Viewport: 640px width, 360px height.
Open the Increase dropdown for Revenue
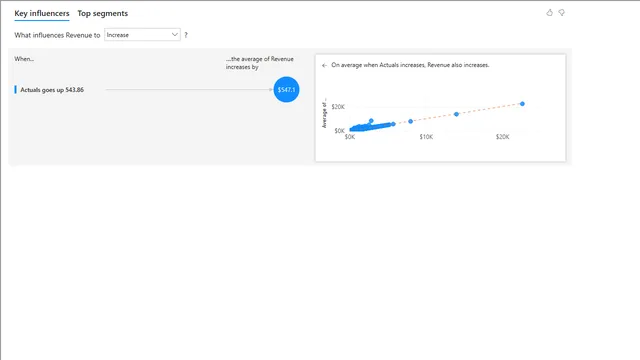(x=142, y=35)
